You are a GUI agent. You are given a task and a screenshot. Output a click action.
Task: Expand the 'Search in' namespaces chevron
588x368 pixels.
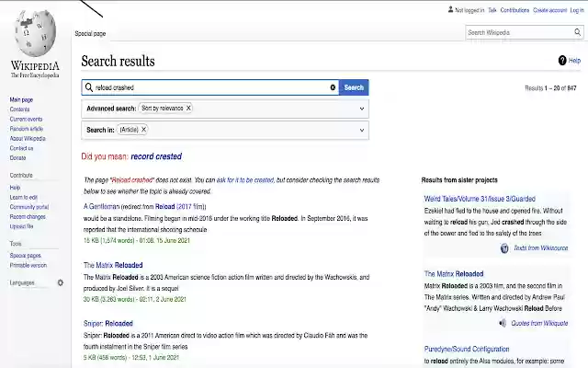(362, 130)
